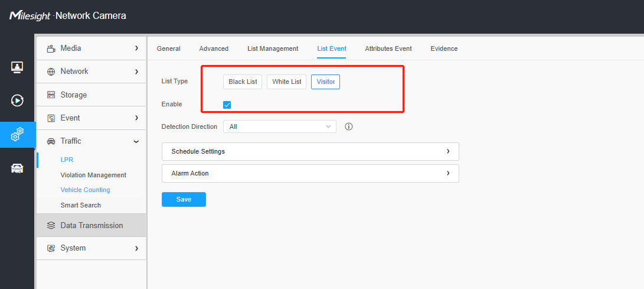Image resolution: width=644 pixels, height=289 pixels.
Task: Expand Alarm Action section
Action: coord(310,174)
